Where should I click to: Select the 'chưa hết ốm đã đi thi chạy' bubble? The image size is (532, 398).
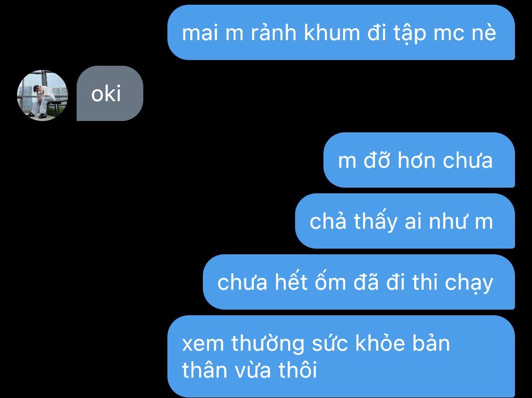pos(359,282)
